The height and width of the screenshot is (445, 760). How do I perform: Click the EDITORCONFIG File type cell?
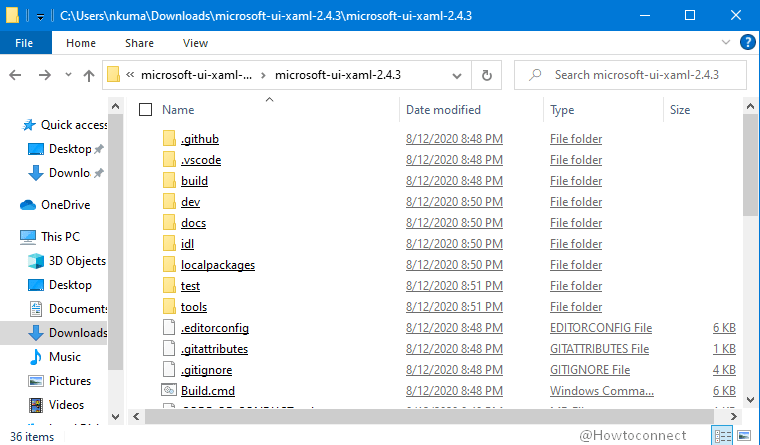tap(601, 328)
